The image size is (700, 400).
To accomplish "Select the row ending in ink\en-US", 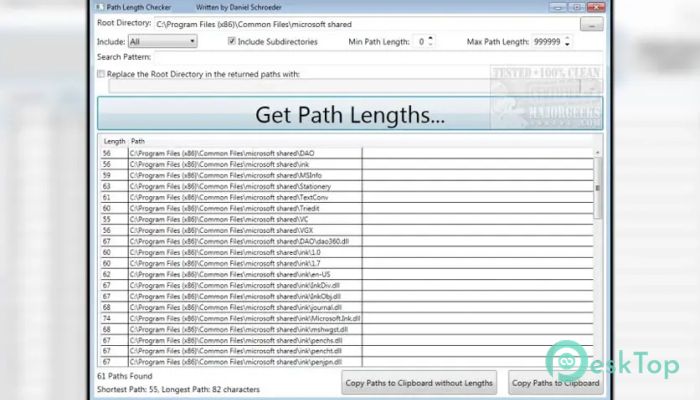I will pyautogui.click(x=347, y=274).
